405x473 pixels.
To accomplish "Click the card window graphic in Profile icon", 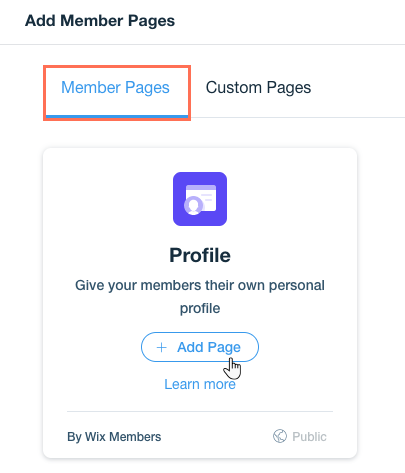I will [x=201, y=198].
